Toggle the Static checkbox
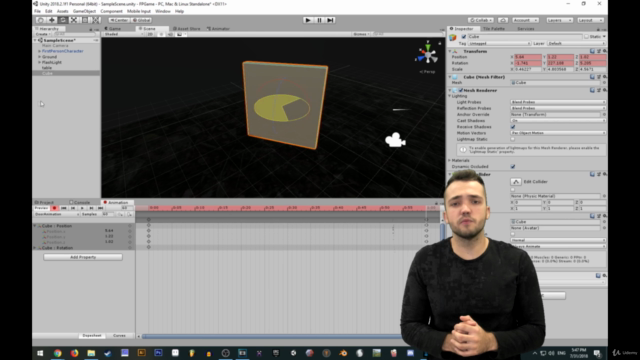This screenshot has height=360, width=640. tap(587, 37)
